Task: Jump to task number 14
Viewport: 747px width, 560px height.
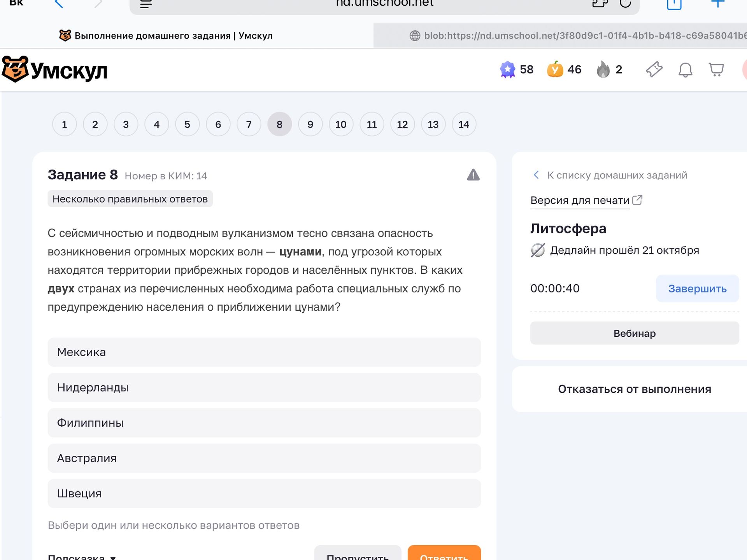Action: pos(464,124)
